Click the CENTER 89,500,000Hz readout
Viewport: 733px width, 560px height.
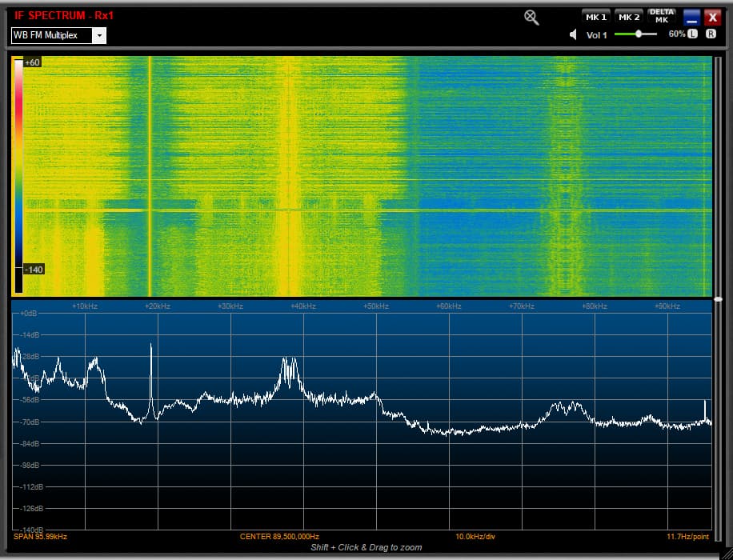coord(279,536)
